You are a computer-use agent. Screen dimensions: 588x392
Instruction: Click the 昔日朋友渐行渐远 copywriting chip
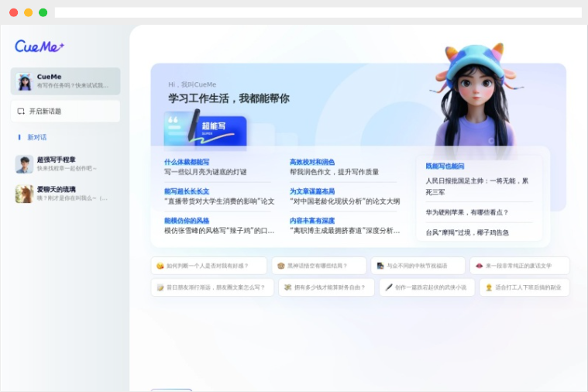click(x=212, y=287)
